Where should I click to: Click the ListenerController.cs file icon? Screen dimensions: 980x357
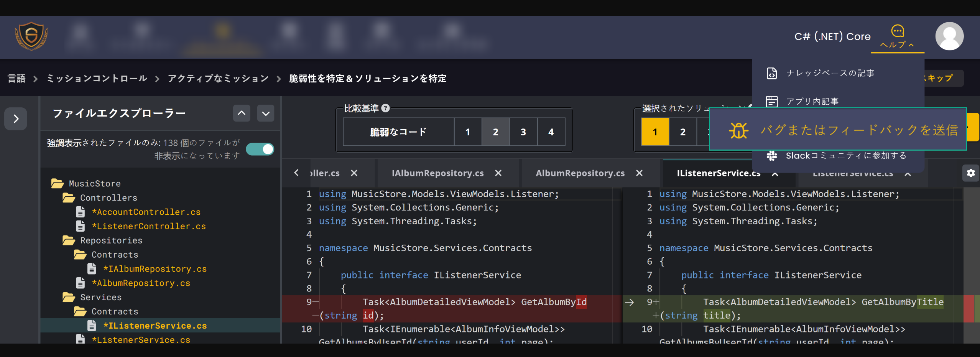(x=80, y=226)
